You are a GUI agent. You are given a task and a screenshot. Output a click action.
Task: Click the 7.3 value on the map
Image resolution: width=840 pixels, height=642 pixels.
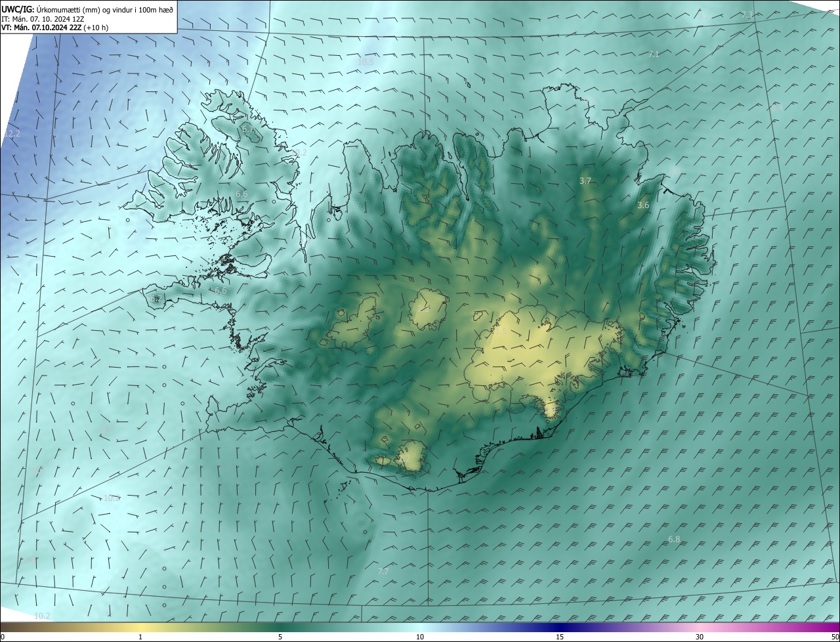click(747, 14)
